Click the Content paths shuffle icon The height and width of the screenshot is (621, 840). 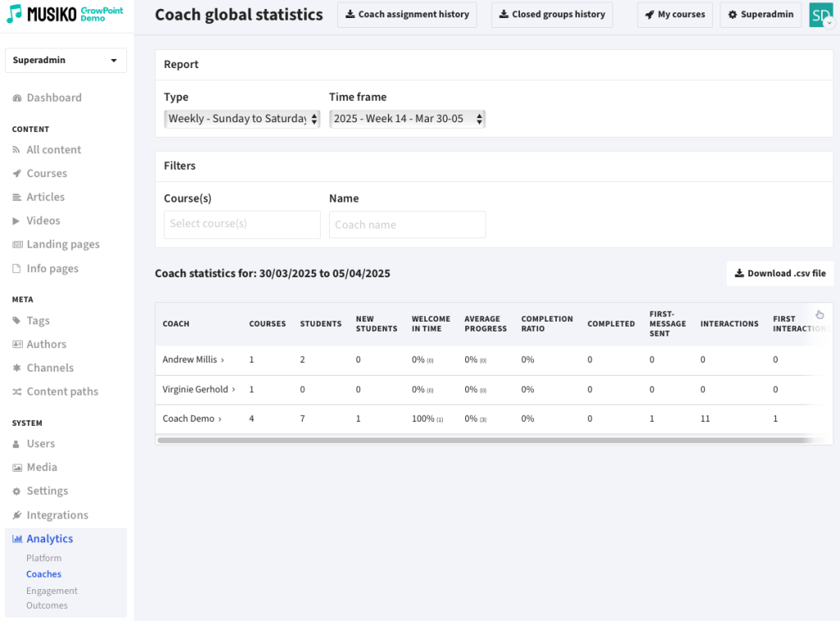point(17,391)
